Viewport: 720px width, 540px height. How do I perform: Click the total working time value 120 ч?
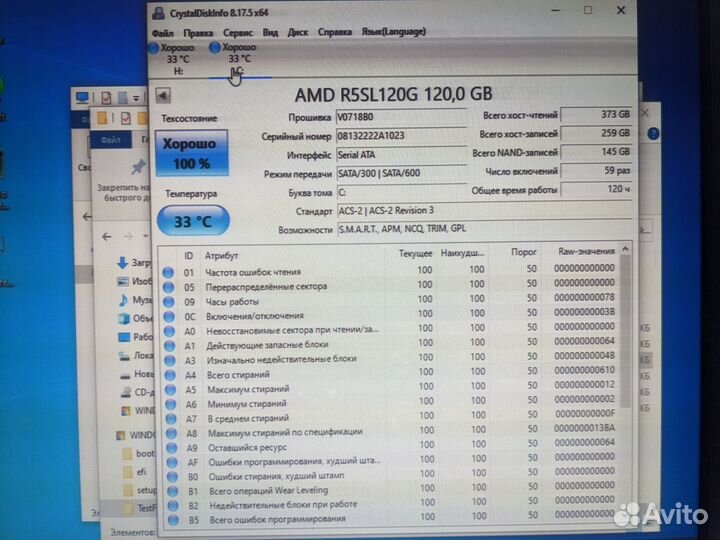(596, 189)
